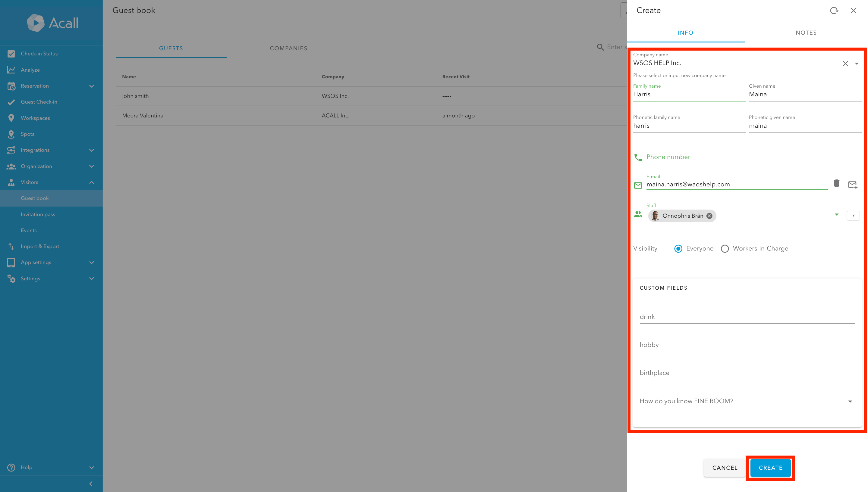
Task: Expand the Integrations submenu
Action: (91, 150)
